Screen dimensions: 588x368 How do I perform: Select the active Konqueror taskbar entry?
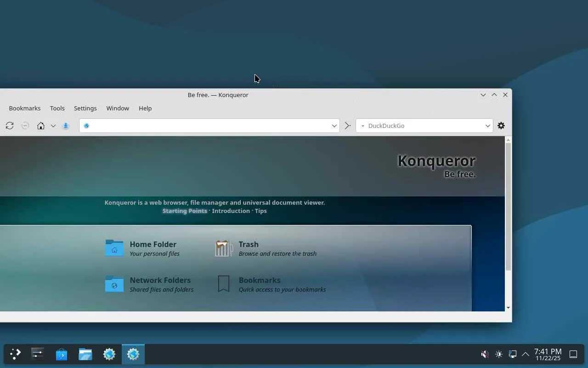(133, 354)
